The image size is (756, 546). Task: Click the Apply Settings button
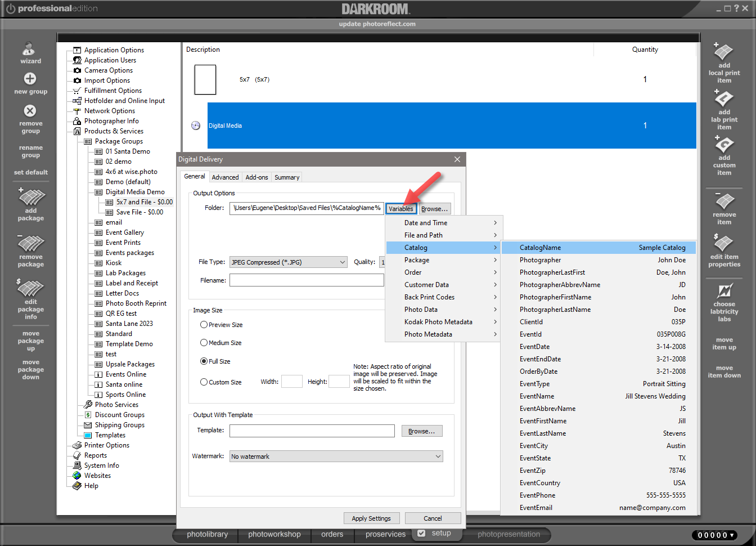371,518
